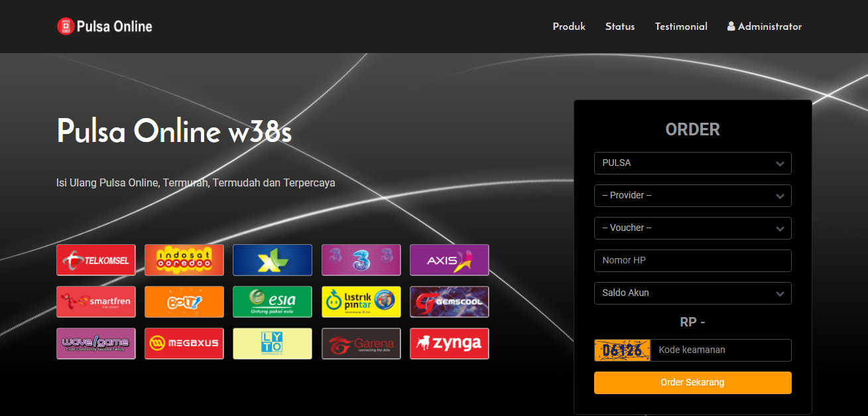The height and width of the screenshot is (416, 868).
Task: Choose the Smartfren logo
Action: [96, 302]
